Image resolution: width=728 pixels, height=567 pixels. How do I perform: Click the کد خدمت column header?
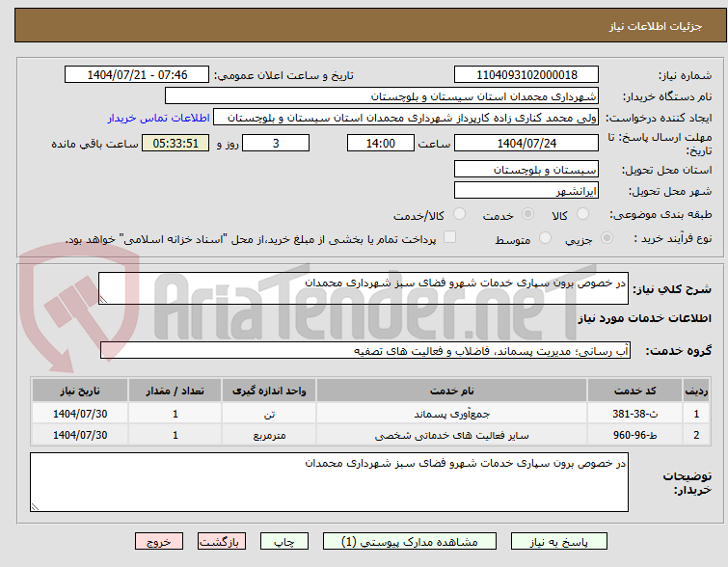pyautogui.click(x=634, y=391)
